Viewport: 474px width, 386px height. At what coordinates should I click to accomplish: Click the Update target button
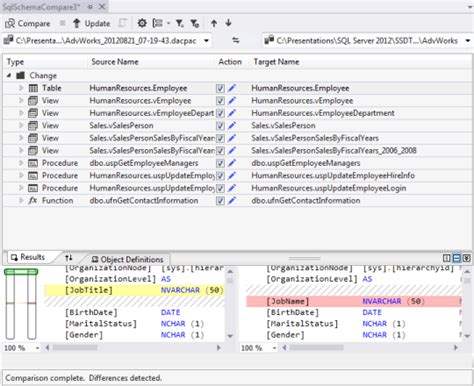click(x=91, y=23)
